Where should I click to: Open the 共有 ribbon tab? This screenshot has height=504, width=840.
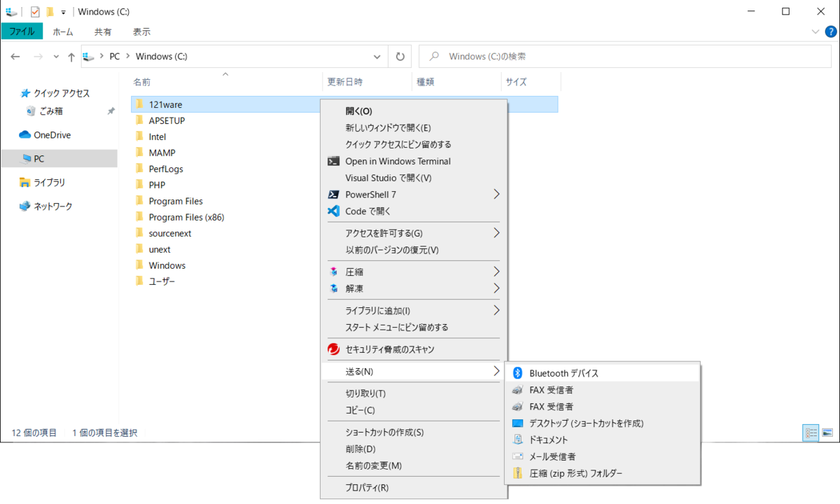coord(103,31)
